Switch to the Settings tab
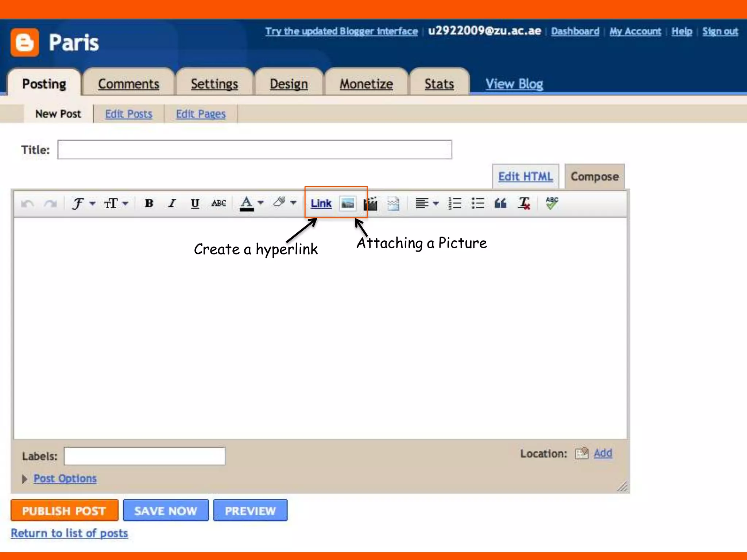 click(x=214, y=83)
